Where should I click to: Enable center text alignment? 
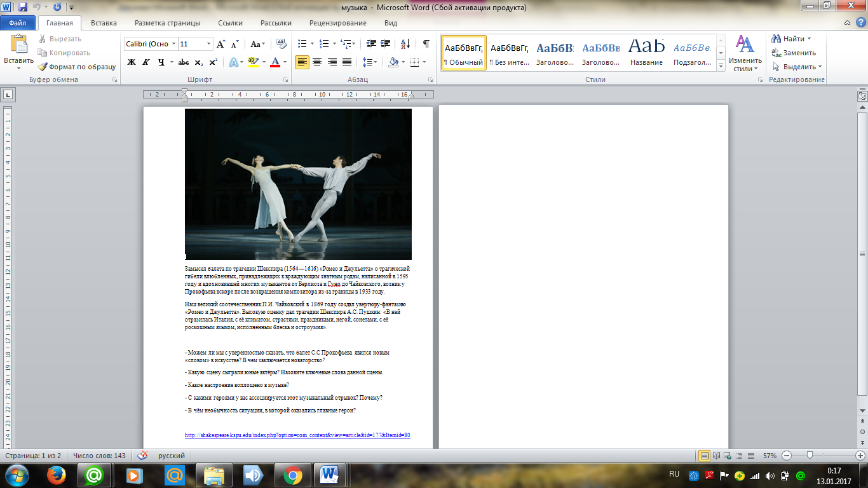(317, 62)
